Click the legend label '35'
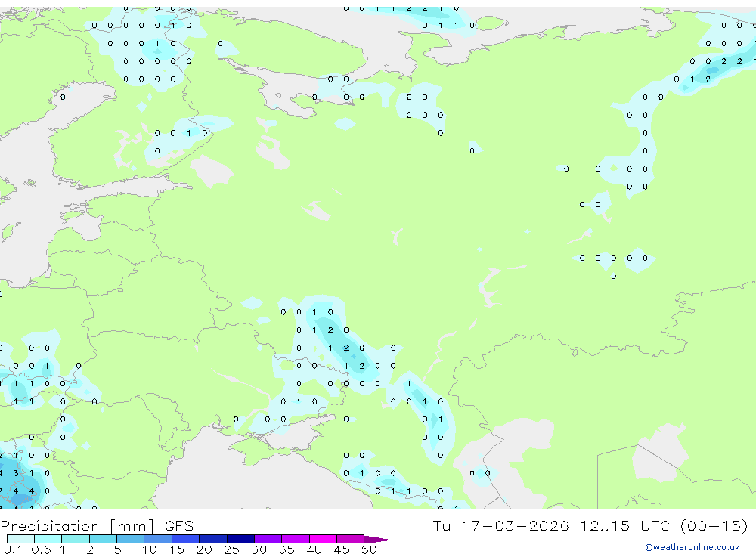The height and width of the screenshot is (554, 756). coord(287,549)
